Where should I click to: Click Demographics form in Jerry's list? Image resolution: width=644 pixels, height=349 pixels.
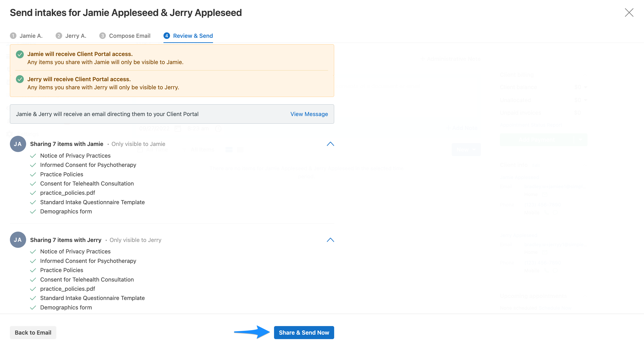click(x=66, y=308)
